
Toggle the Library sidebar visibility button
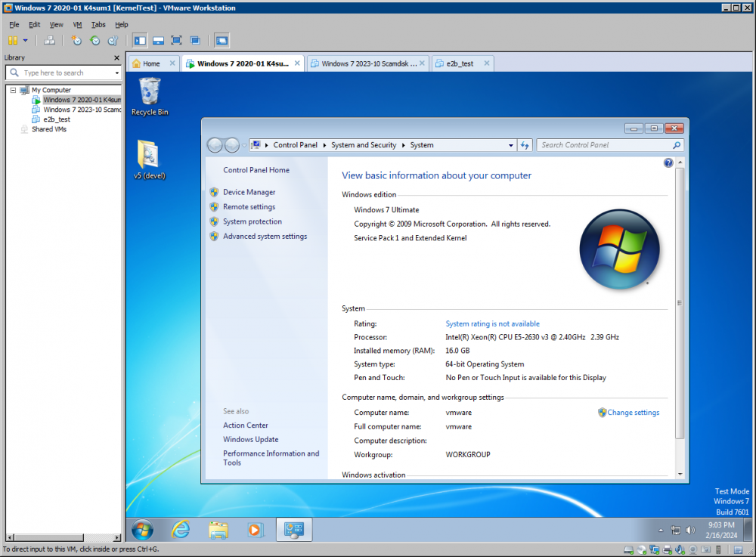pyautogui.click(x=140, y=40)
